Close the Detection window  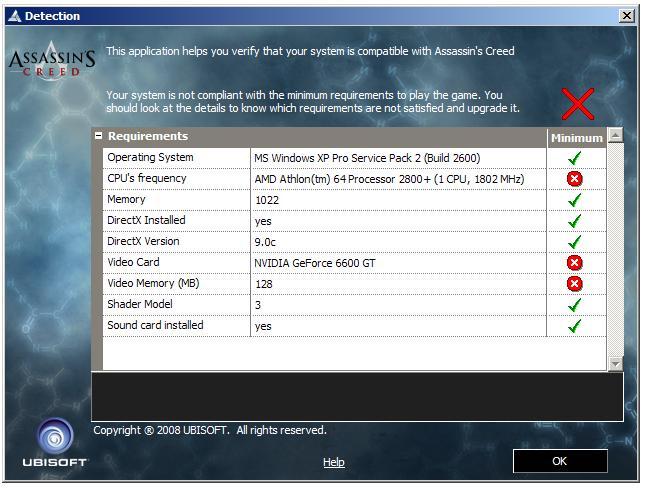(626, 16)
